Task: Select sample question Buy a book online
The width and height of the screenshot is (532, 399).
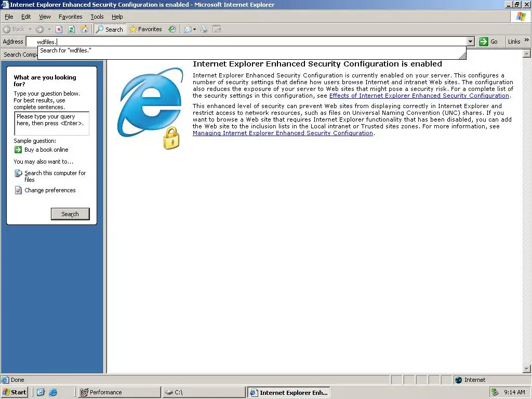Action: (x=46, y=150)
